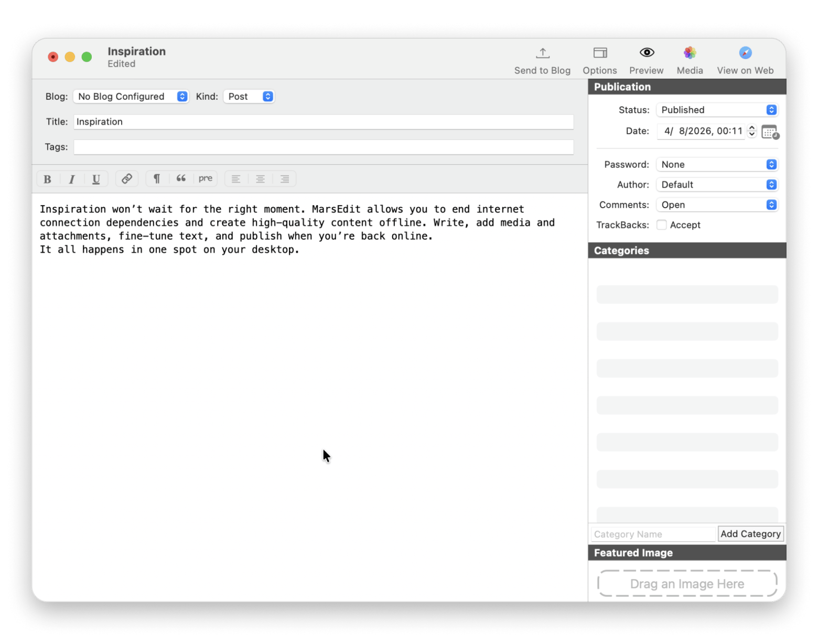Click the Preview eye icon
Screen dimensions: 818x644
click(x=647, y=52)
